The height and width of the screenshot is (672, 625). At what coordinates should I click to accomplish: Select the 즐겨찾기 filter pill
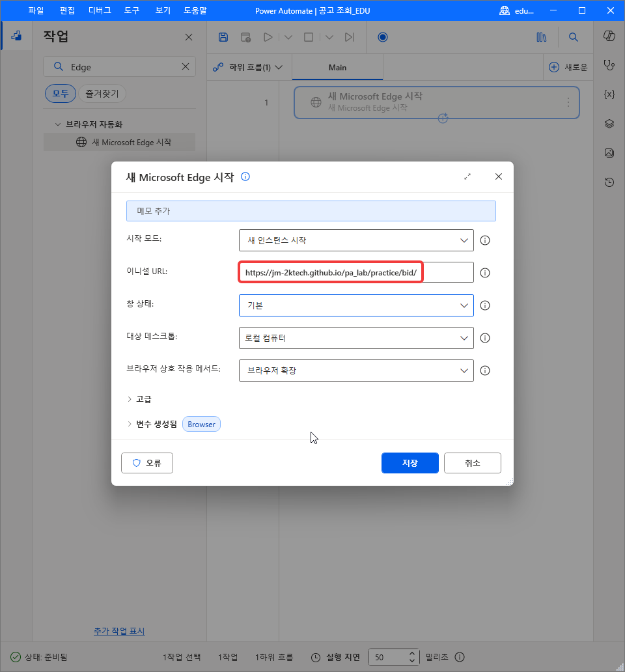pos(102,93)
